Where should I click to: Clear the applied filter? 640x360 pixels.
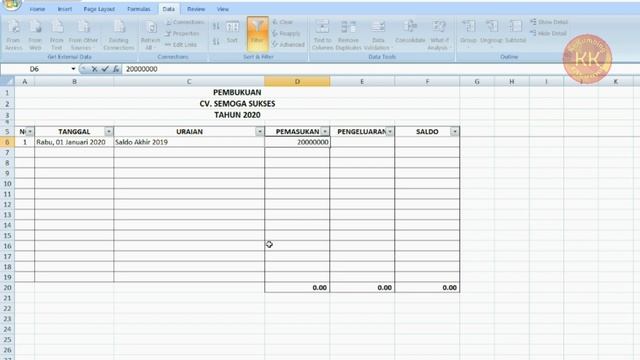click(283, 22)
